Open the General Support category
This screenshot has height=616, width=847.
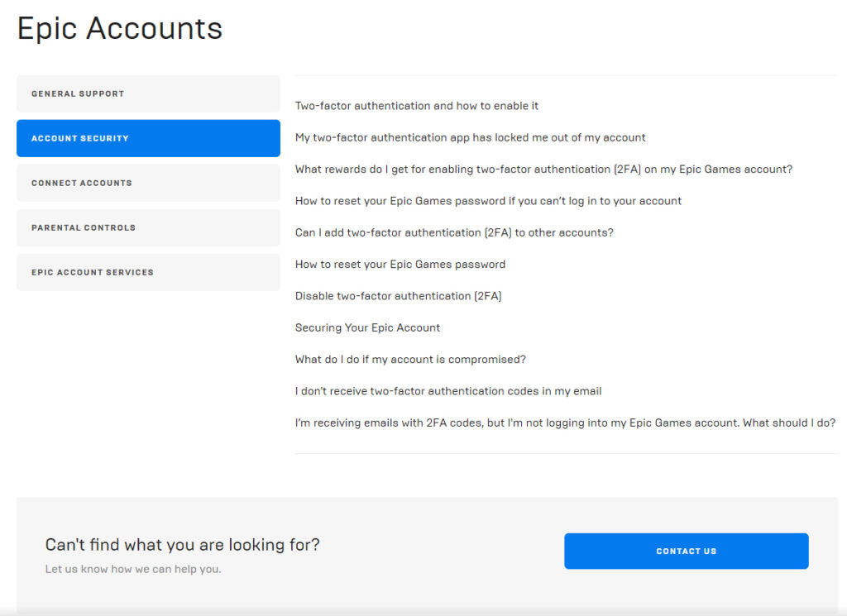coord(148,93)
